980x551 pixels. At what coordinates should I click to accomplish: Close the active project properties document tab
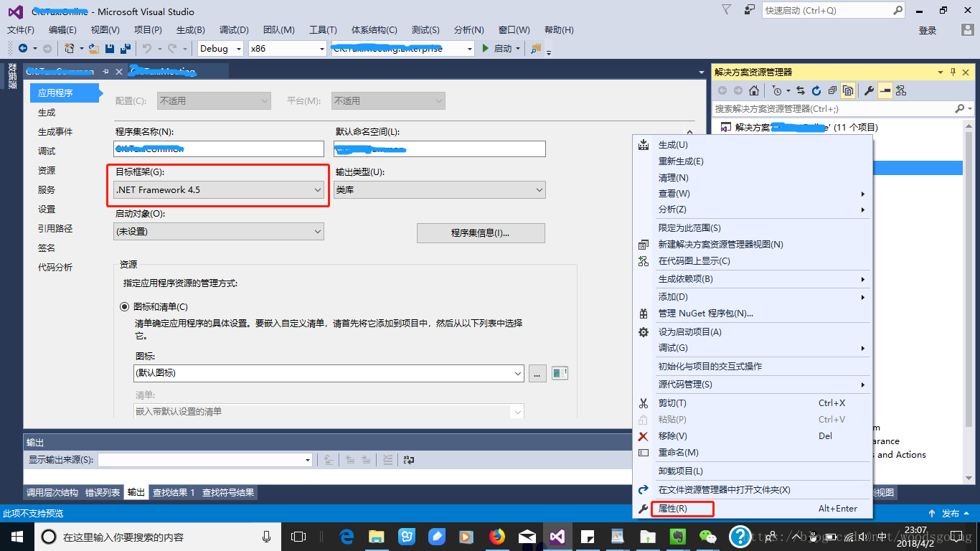119,72
